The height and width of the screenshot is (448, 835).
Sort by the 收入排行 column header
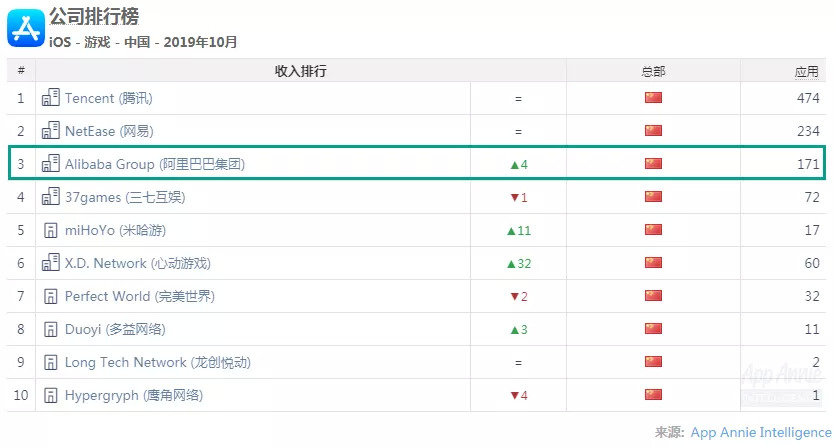click(x=300, y=71)
